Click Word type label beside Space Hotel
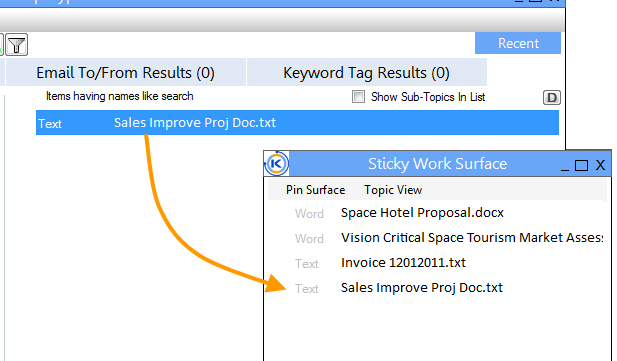 pyautogui.click(x=309, y=214)
